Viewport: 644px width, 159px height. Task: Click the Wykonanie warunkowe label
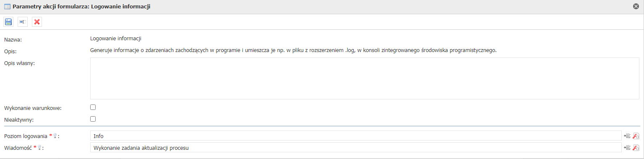[33, 108]
